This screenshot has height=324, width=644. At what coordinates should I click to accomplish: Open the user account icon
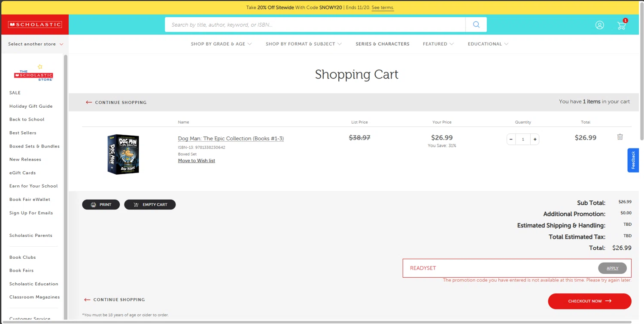click(600, 25)
